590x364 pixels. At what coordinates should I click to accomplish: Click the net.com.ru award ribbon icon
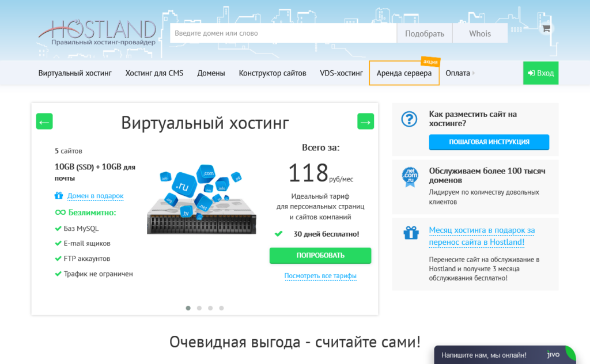point(410,177)
